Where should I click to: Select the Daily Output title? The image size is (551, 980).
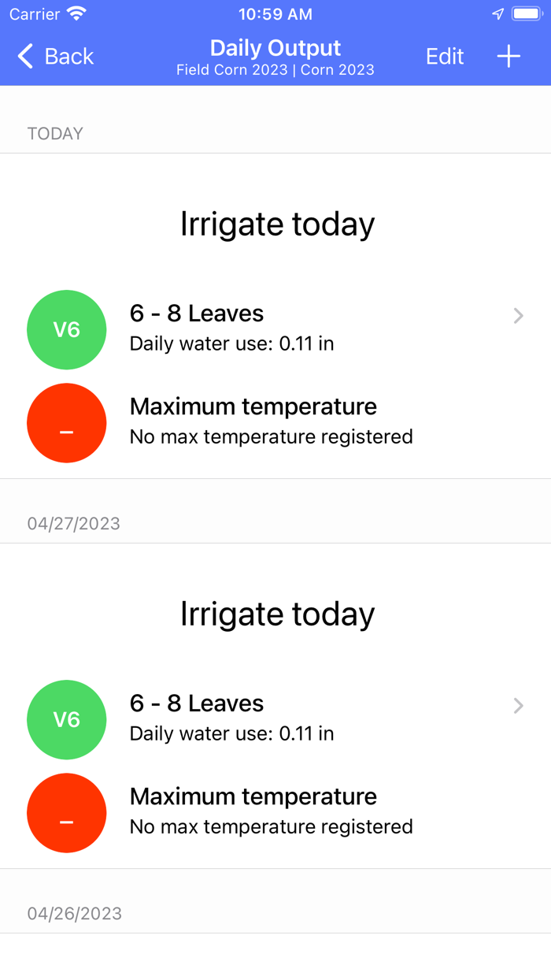(275, 47)
